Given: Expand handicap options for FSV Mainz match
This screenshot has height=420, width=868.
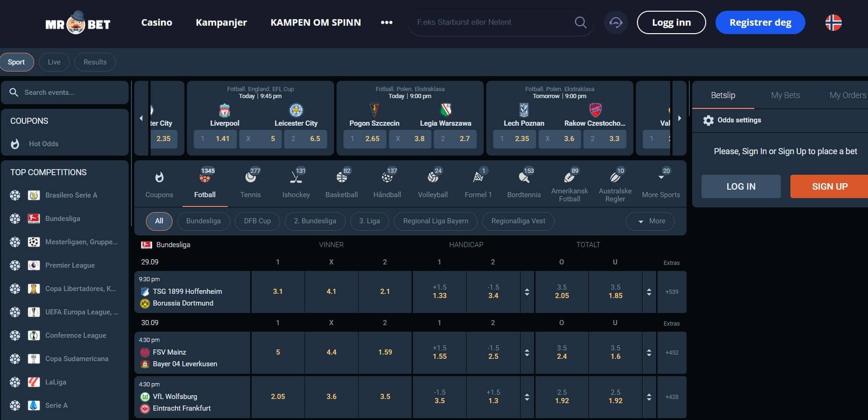Looking at the screenshot, I should 527,353.
